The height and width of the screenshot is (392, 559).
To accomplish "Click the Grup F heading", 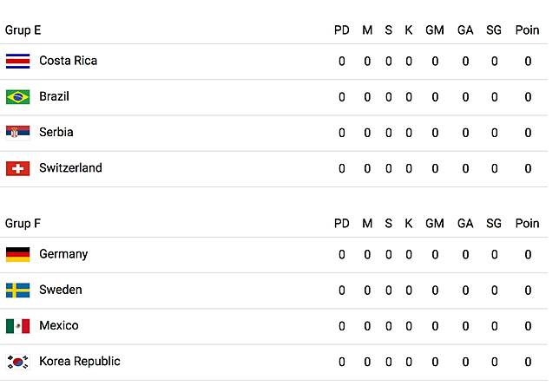I will point(23,224).
